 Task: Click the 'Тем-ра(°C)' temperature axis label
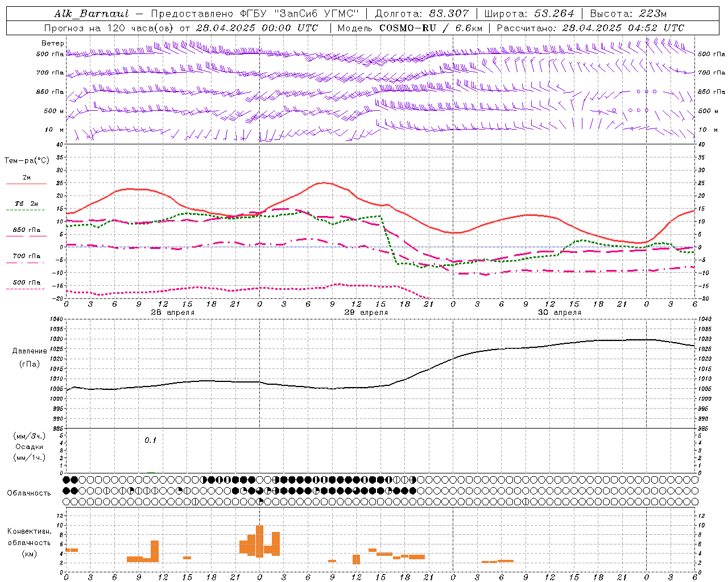click(x=27, y=161)
